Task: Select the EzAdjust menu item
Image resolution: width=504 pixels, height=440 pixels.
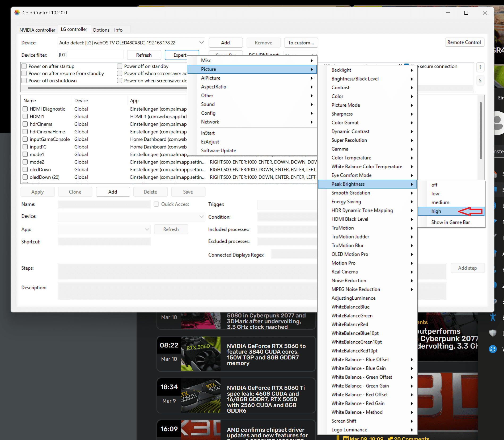Action: tap(252, 142)
